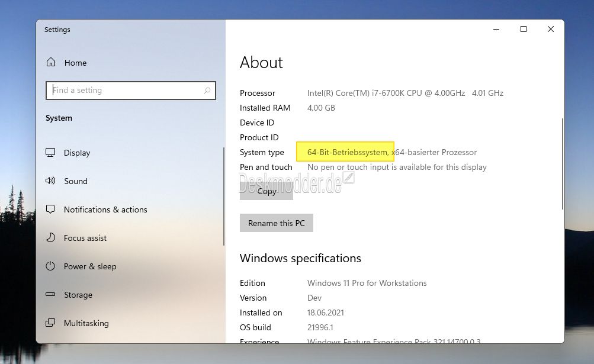Click the Home icon in the sidebar
Screen dimensions: 594x364
pos(51,62)
